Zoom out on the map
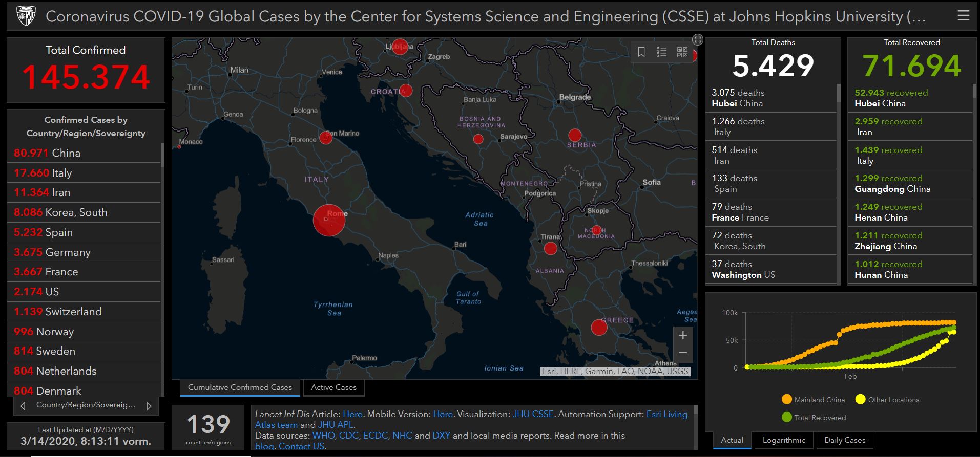The height and width of the screenshot is (457, 980). pos(683,353)
